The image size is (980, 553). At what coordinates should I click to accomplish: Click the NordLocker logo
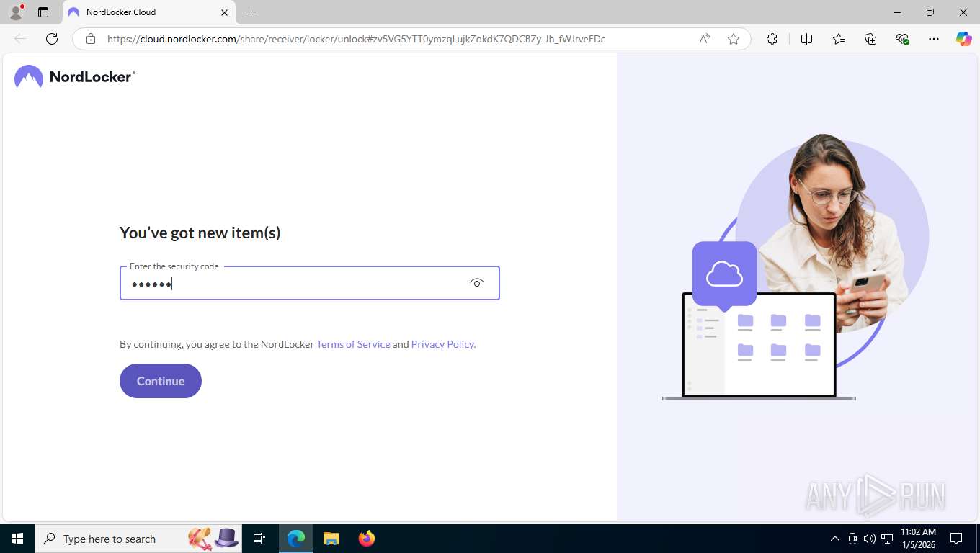(x=75, y=76)
